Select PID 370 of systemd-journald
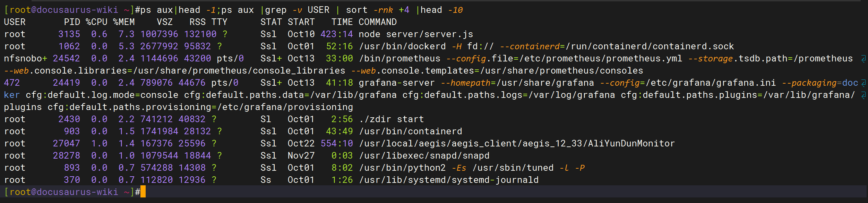Screen dimensions: 868x203 pyautogui.click(x=72, y=180)
